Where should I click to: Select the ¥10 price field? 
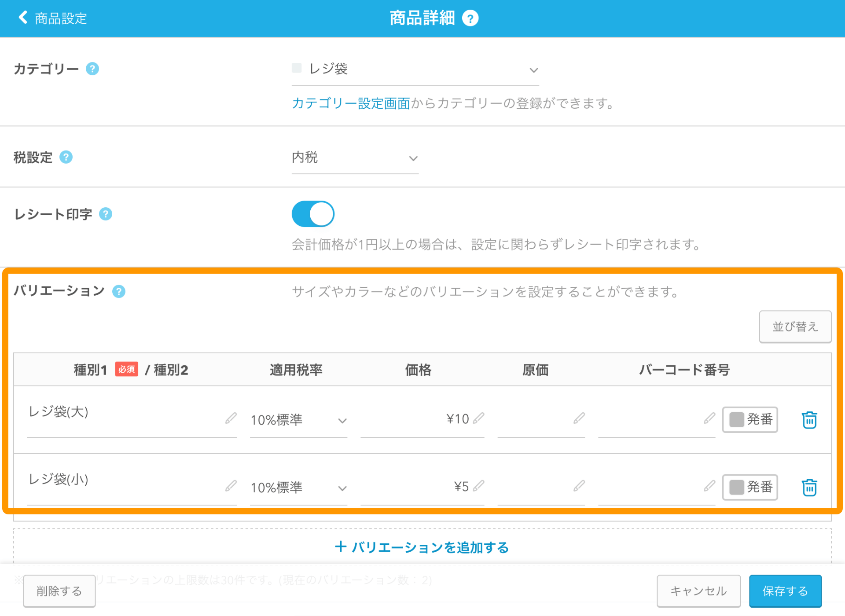coord(422,419)
